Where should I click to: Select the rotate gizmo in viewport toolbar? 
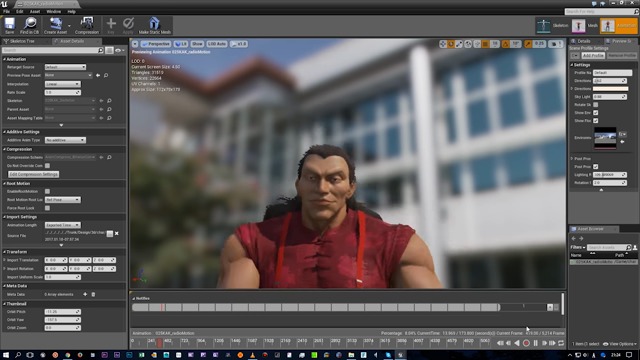coord(451,44)
